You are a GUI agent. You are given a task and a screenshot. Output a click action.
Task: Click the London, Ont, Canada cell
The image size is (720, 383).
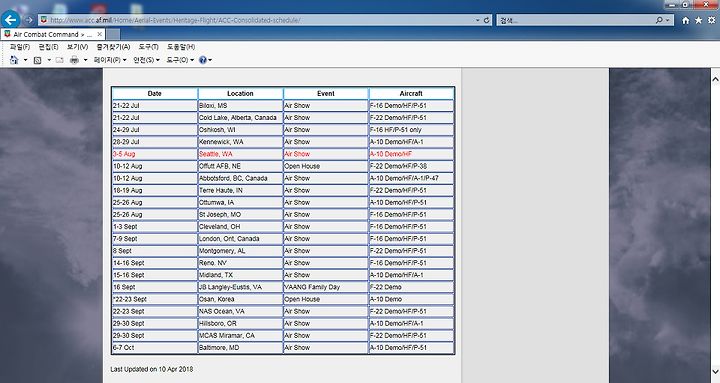240,239
